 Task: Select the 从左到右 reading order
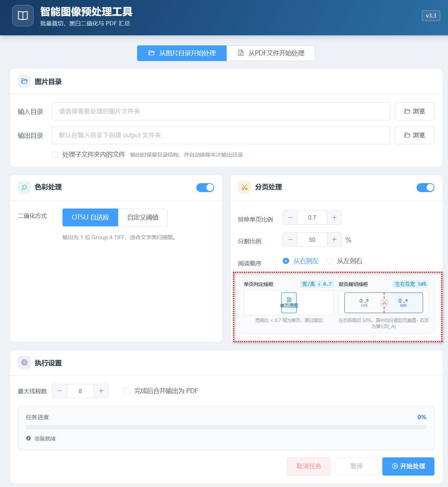(344, 261)
